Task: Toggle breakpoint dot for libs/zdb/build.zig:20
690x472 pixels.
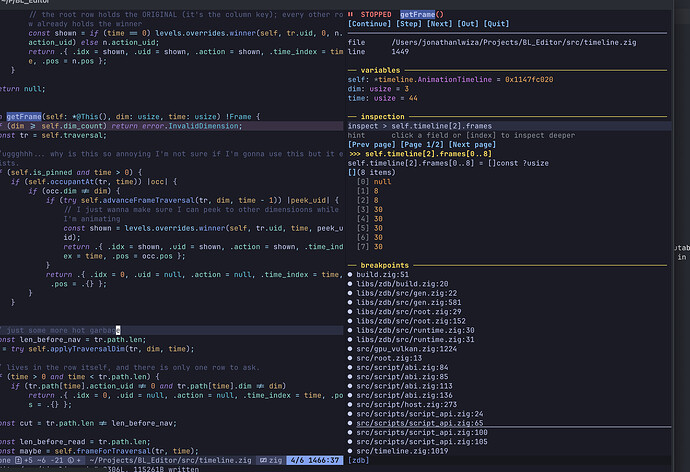Action: point(350,284)
